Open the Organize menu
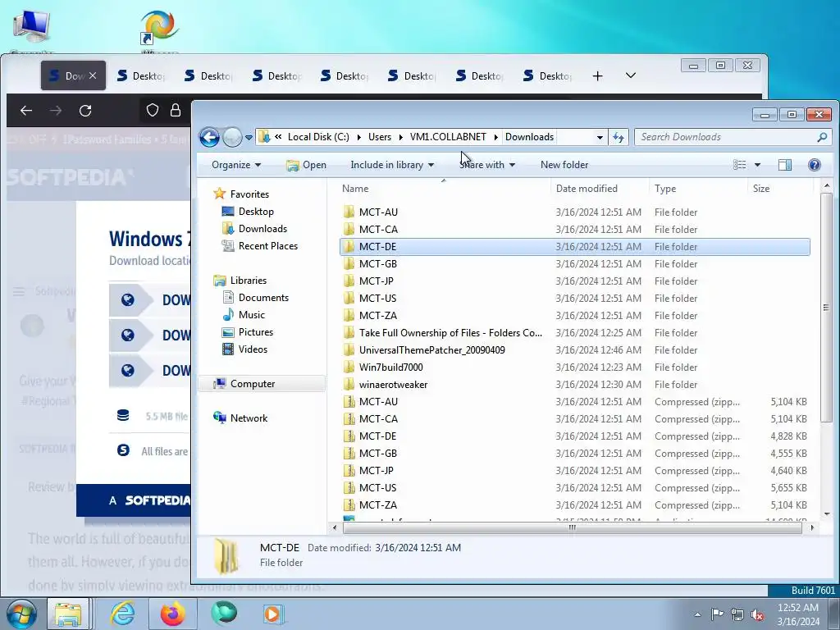The width and height of the screenshot is (840, 630). (235, 165)
